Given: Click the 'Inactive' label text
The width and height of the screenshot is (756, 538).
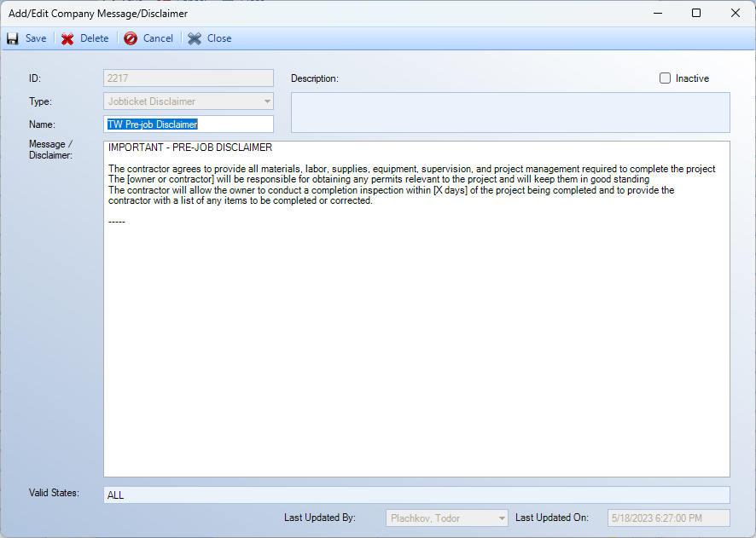Looking at the screenshot, I should click(692, 78).
